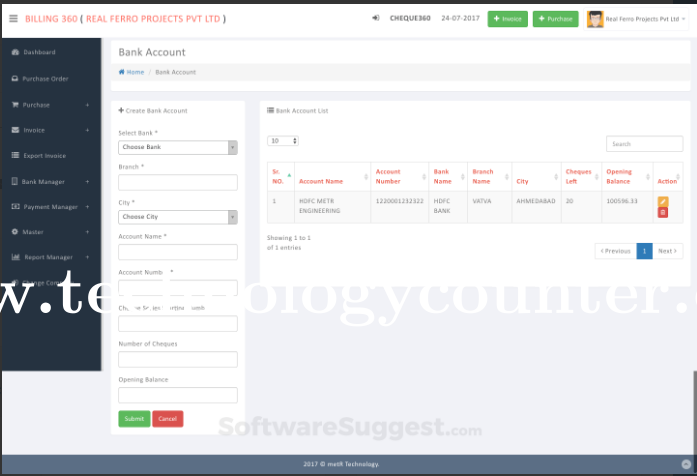Click the opening balance 100596.33

(622, 201)
